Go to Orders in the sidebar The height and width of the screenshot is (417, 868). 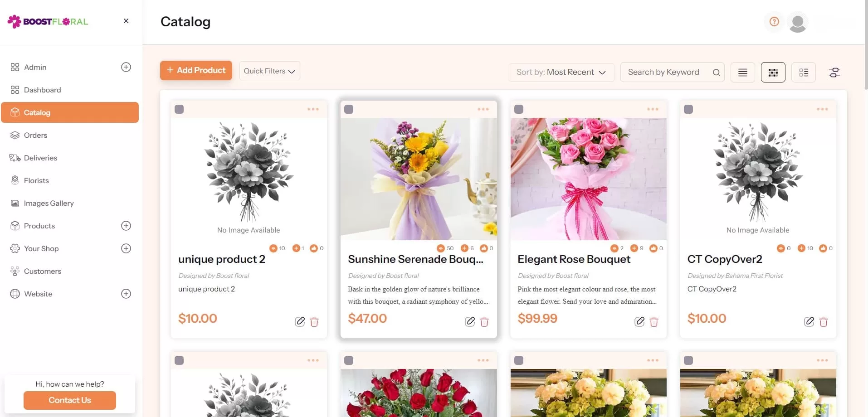point(35,135)
